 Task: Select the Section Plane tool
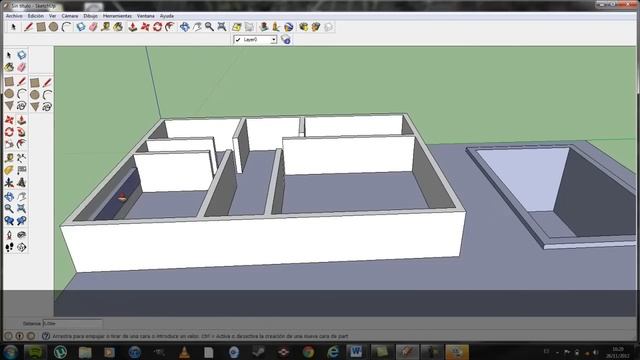pos(22,247)
